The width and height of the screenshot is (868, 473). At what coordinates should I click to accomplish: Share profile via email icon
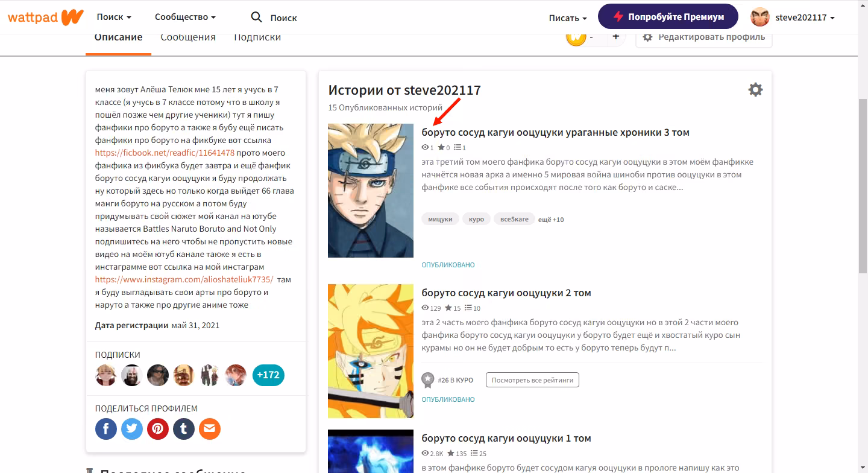210,429
